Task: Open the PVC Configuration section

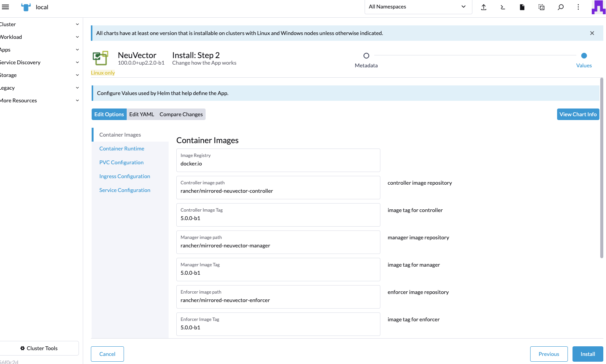Action: pyautogui.click(x=121, y=162)
